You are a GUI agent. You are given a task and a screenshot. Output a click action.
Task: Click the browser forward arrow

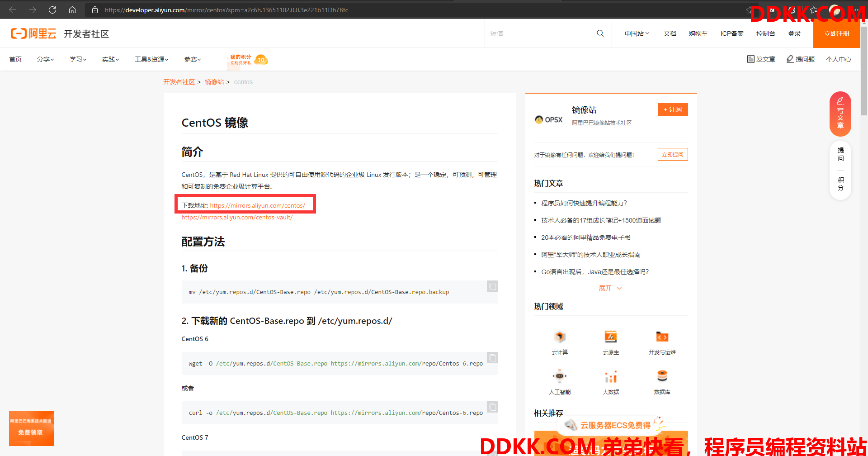click(33, 10)
